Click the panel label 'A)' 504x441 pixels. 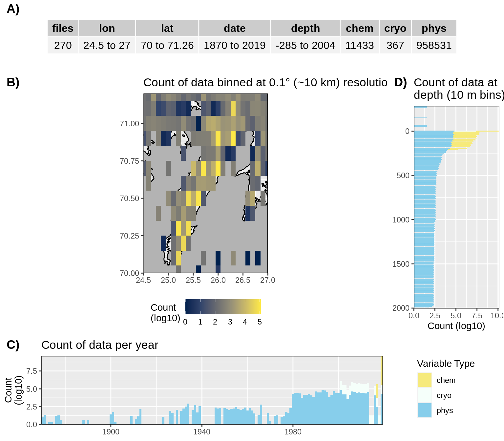(13, 9)
